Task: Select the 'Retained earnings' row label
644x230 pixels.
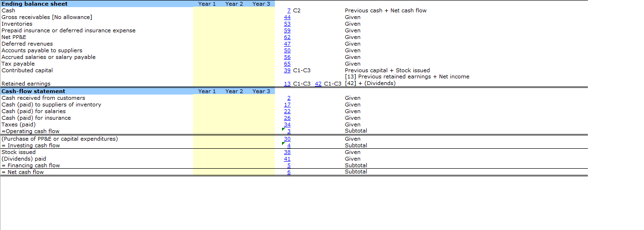Action: (26, 84)
